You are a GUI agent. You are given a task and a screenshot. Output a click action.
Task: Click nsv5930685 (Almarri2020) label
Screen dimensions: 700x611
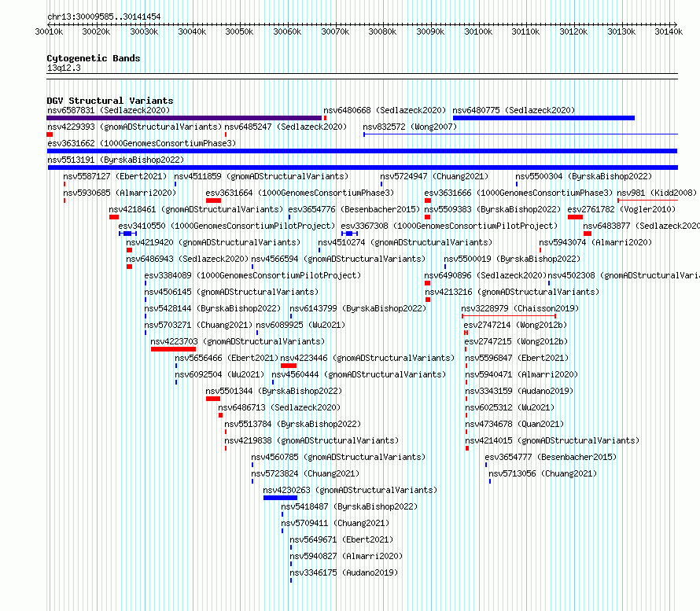pos(120,193)
